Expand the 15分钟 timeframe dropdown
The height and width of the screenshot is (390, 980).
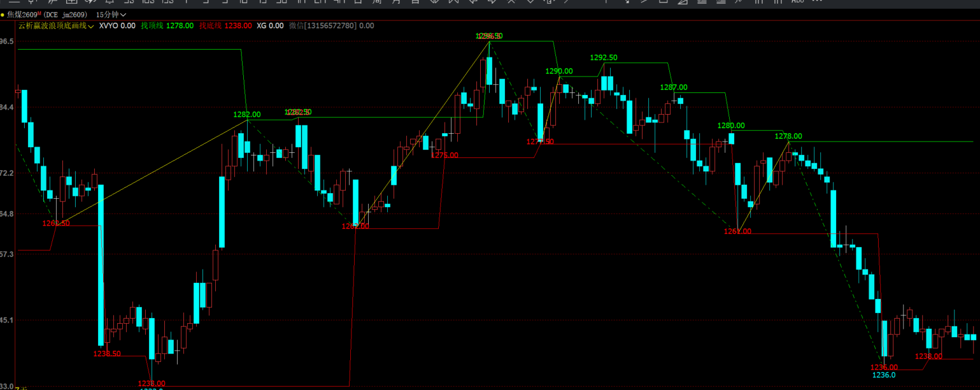coord(111,14)
